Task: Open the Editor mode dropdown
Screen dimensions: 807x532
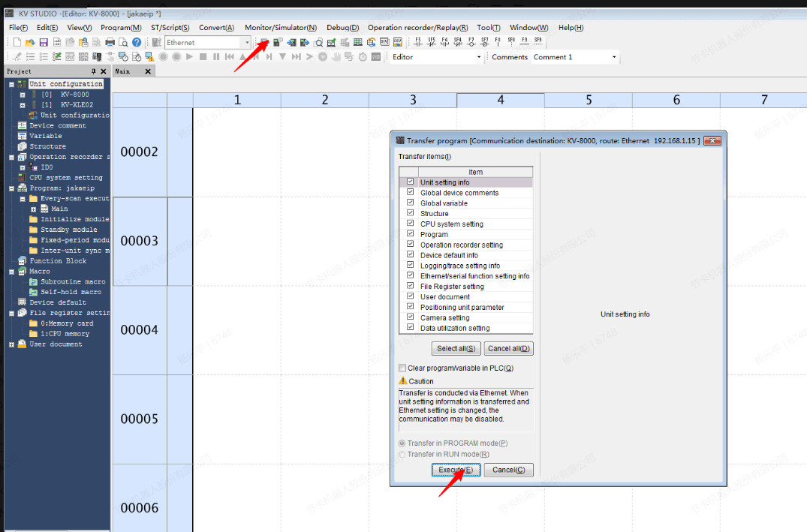Action: [x=479, y=57]
